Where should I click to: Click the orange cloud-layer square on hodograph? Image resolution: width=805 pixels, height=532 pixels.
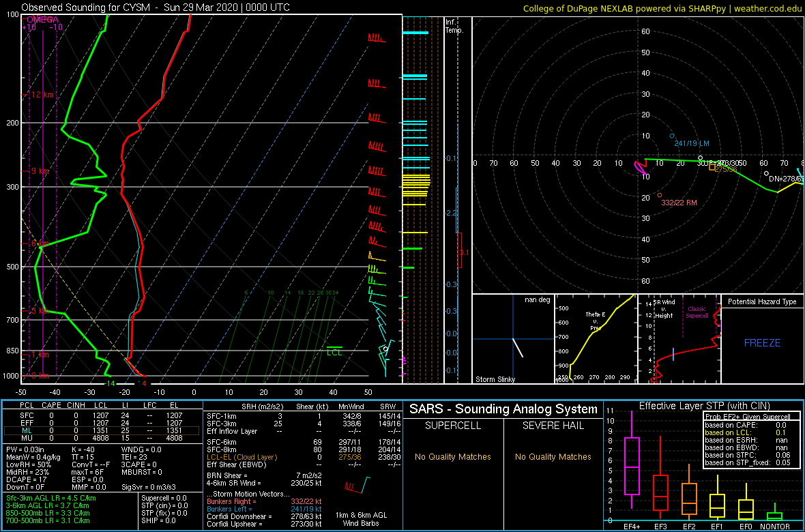tap(712, 167)
